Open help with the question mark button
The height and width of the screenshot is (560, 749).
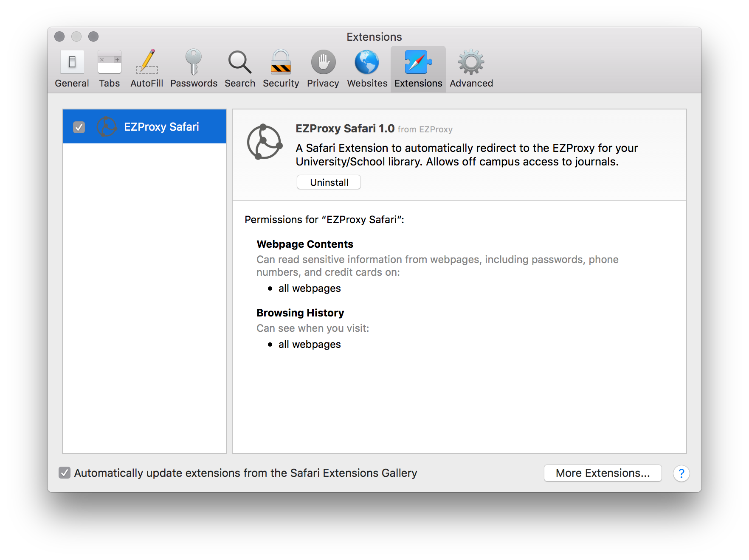point(681,473)
